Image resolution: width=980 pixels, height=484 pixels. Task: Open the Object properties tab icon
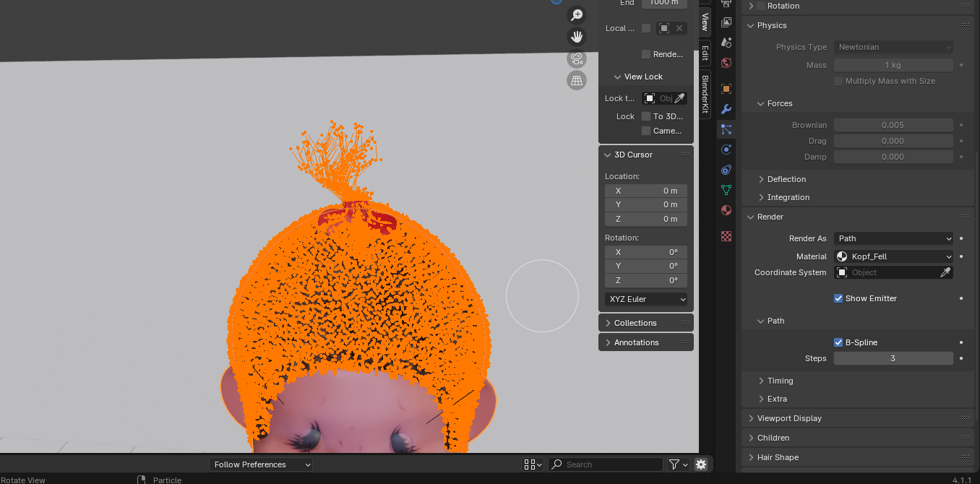pyautogui.click(x=726, y=89)
